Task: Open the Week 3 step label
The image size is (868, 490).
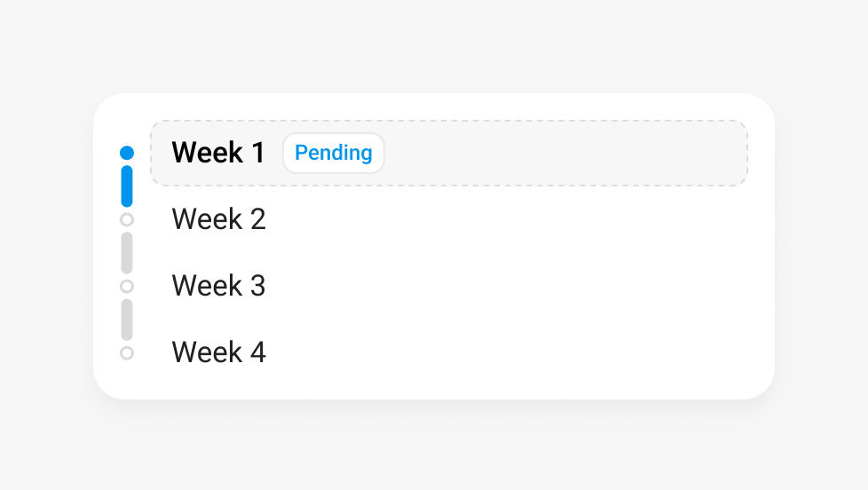Action: [x=218, y=286]
